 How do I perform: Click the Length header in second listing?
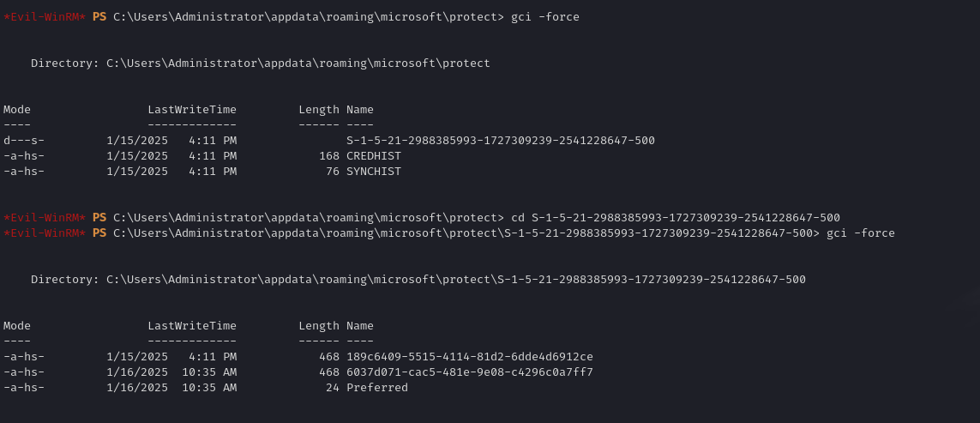(319, 326)
